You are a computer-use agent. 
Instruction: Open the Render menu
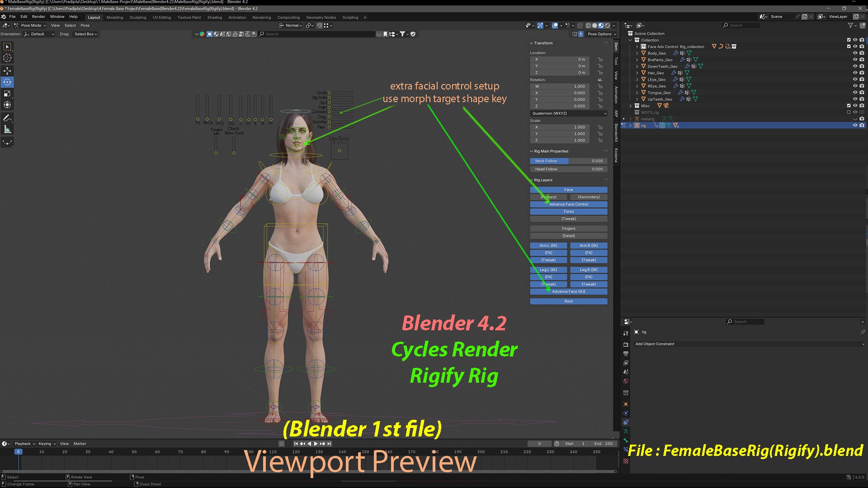38,17
